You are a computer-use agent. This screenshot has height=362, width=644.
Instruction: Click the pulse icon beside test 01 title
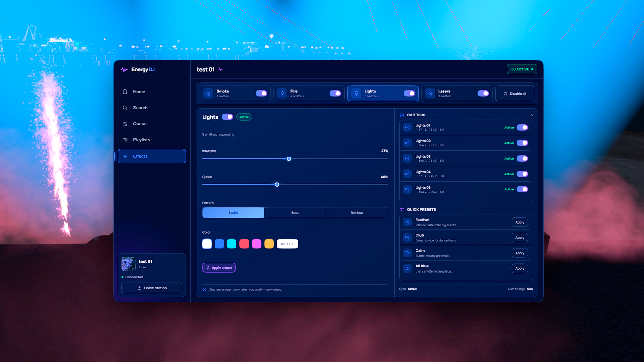click(221, 69)
